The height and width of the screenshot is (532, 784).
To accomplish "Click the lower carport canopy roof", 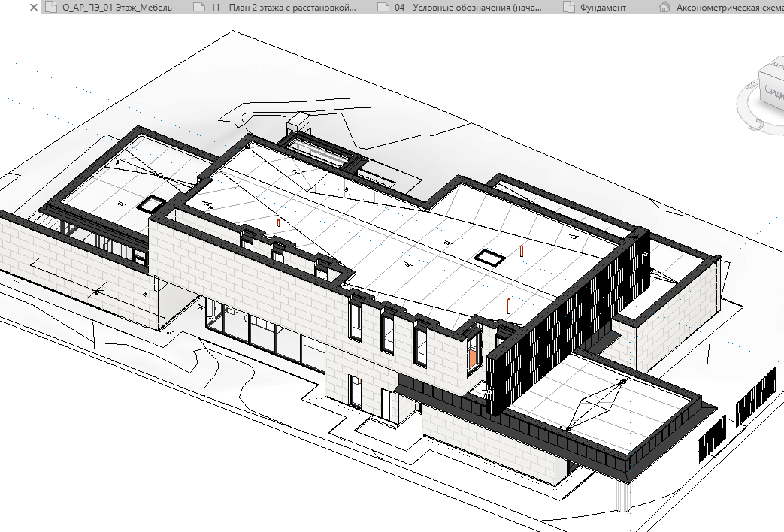I will (594, 398).
